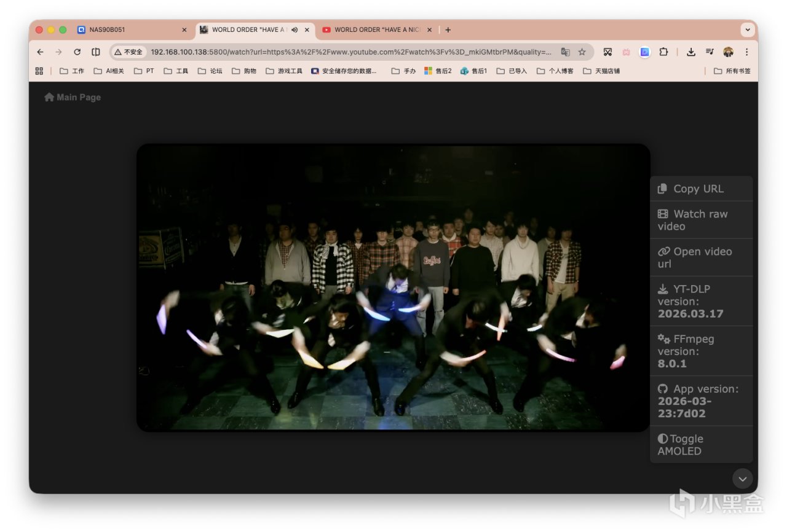Open the AI相关 bookmark folder
This screenshot has height=532, width=787.
pyautogui.click(x=109, y=71)
